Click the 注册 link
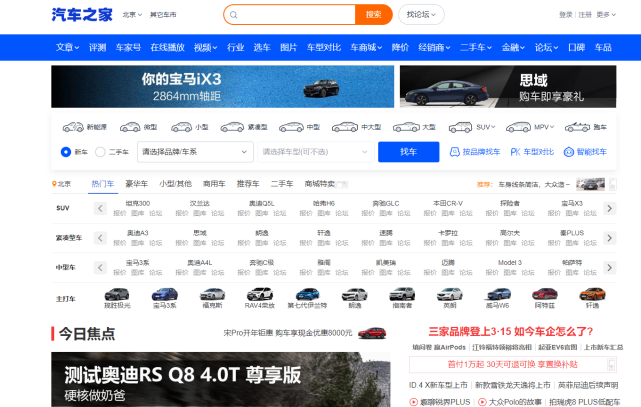Viewport: 641px width, 407px height. (x=585, y=15)
